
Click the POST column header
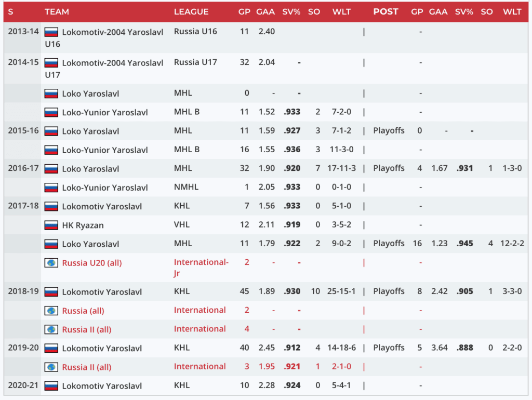click(385, 11)
